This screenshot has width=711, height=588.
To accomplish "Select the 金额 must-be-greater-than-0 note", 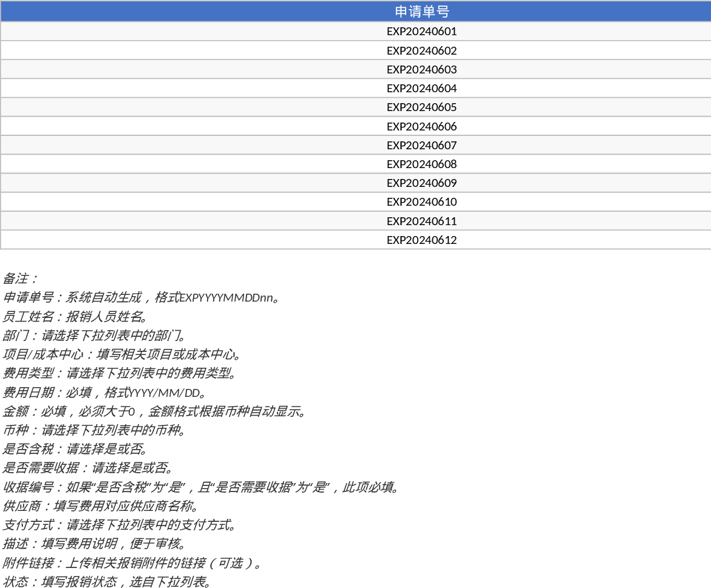I will pyautogui.click(x=154, y=411).
